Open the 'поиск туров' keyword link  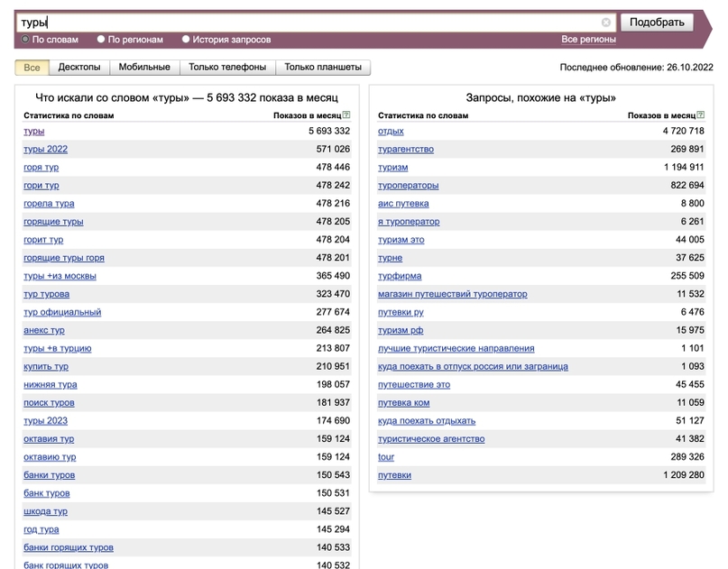[49, 403]
